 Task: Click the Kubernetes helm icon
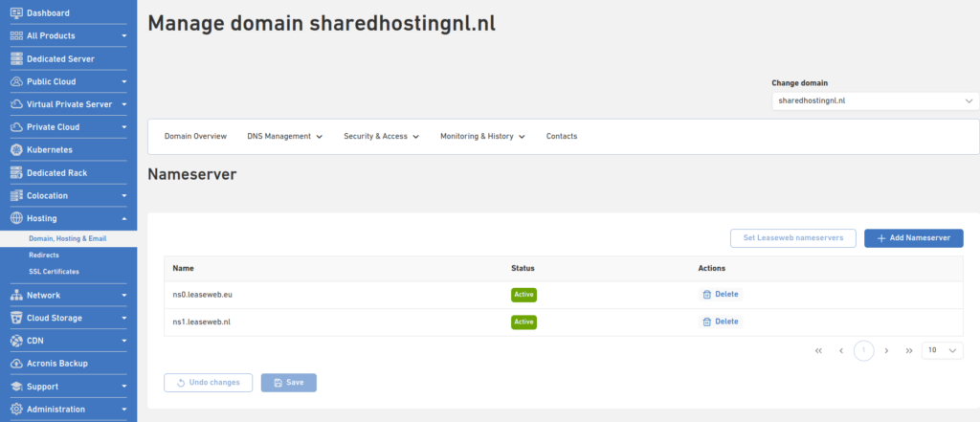click(16, 149)
